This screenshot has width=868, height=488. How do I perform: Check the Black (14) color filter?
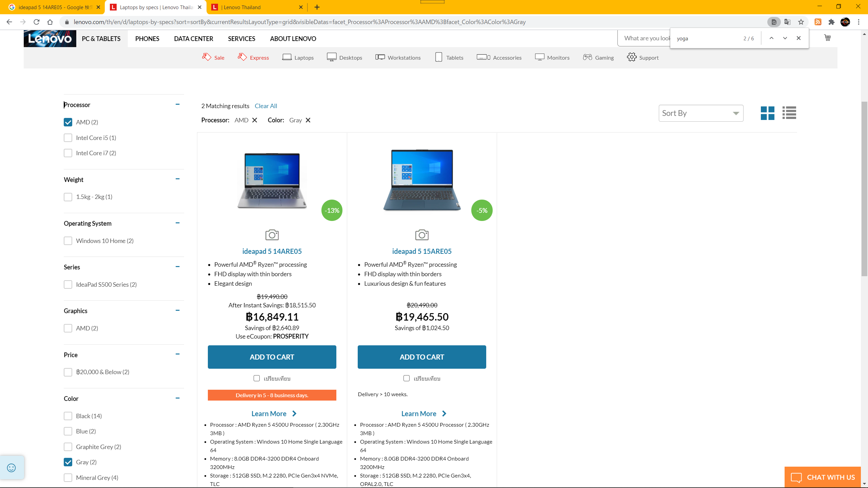(68, 416)
